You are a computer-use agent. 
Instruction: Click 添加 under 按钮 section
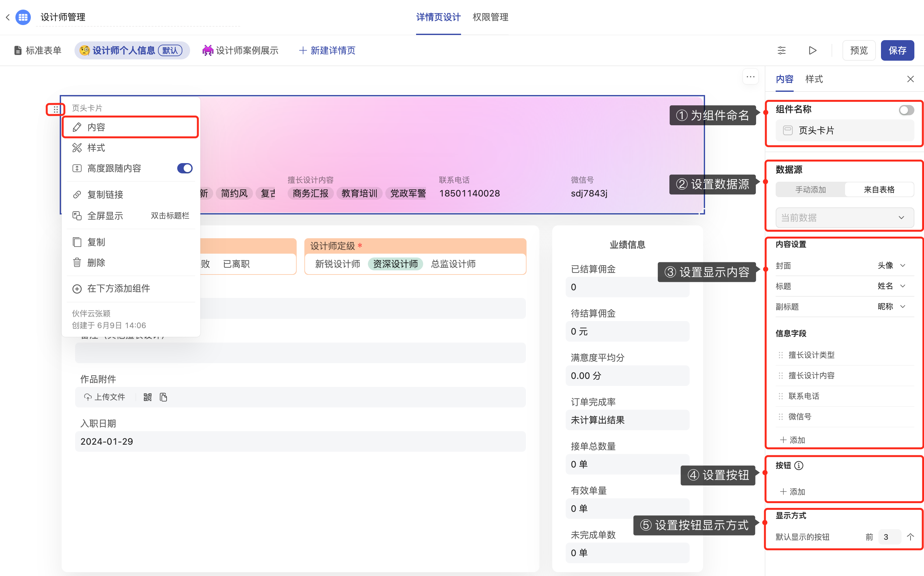[x=792, y=492]
